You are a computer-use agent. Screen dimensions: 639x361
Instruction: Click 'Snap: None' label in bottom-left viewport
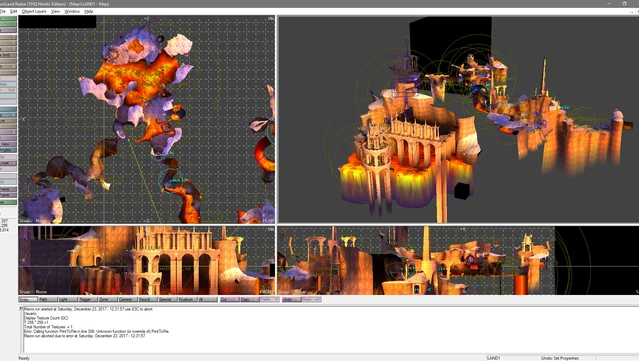point(33,292)
